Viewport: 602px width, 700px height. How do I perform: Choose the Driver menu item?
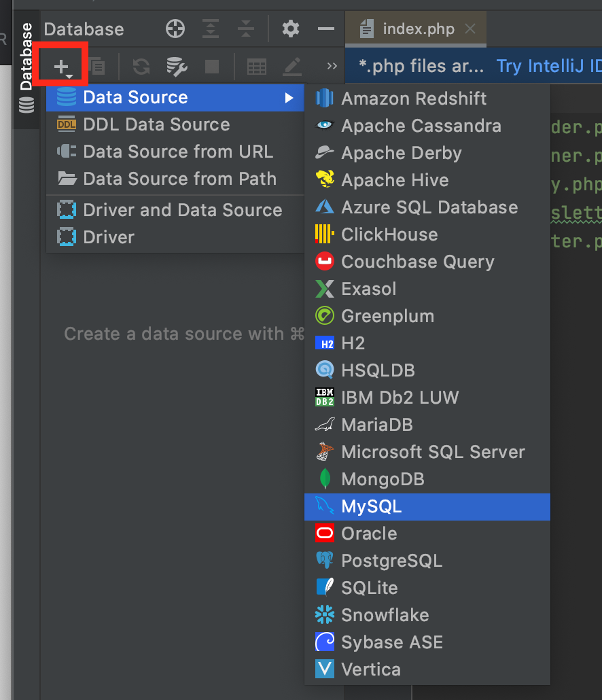175,237
